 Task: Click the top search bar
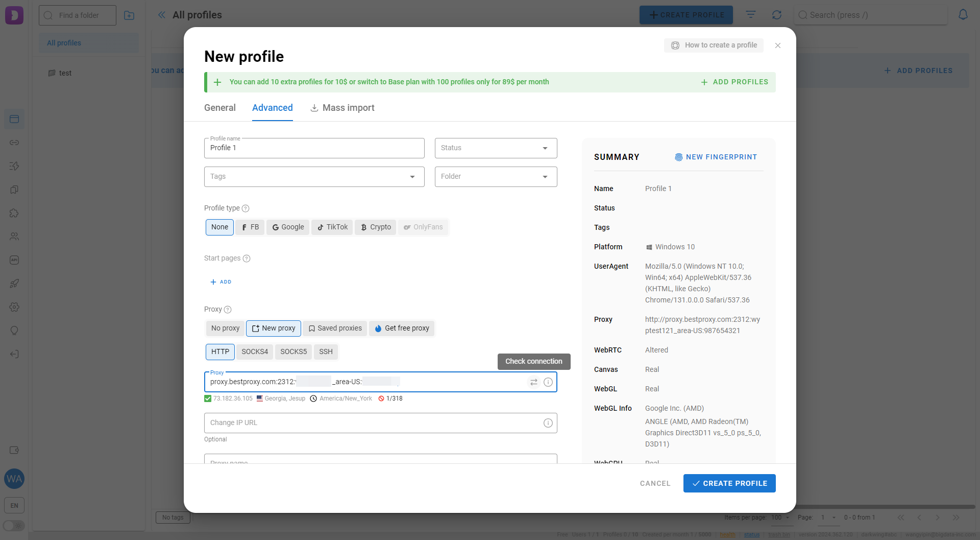tap(871, 15)
